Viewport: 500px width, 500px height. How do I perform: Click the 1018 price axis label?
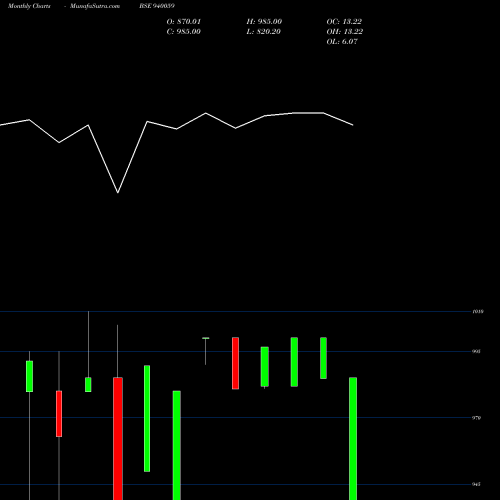pyautogui.click(x=478, y=312)
